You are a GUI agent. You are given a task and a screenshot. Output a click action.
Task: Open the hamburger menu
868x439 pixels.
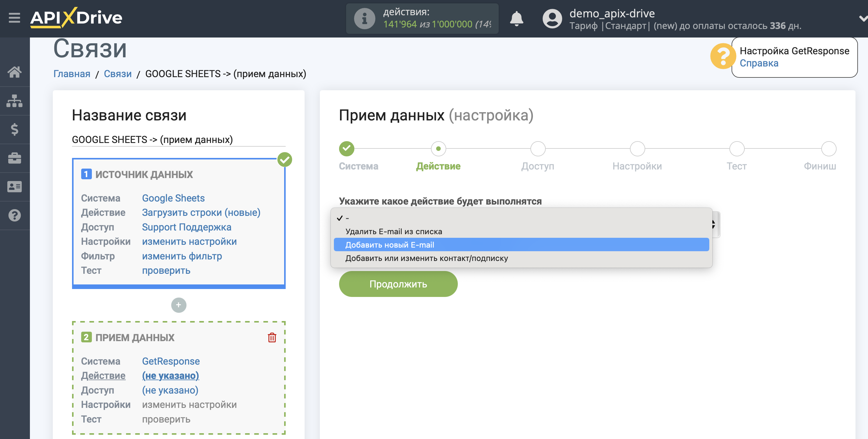click(x=14, y=17)
